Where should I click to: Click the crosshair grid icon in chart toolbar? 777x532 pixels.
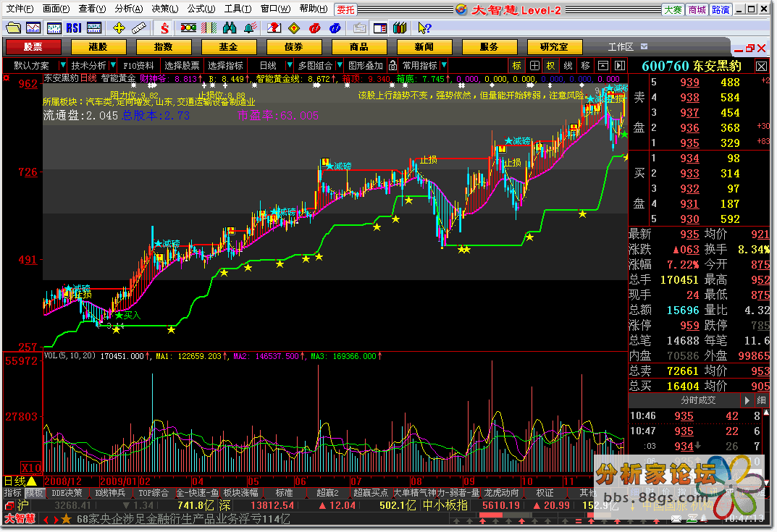tap(534, 65)
